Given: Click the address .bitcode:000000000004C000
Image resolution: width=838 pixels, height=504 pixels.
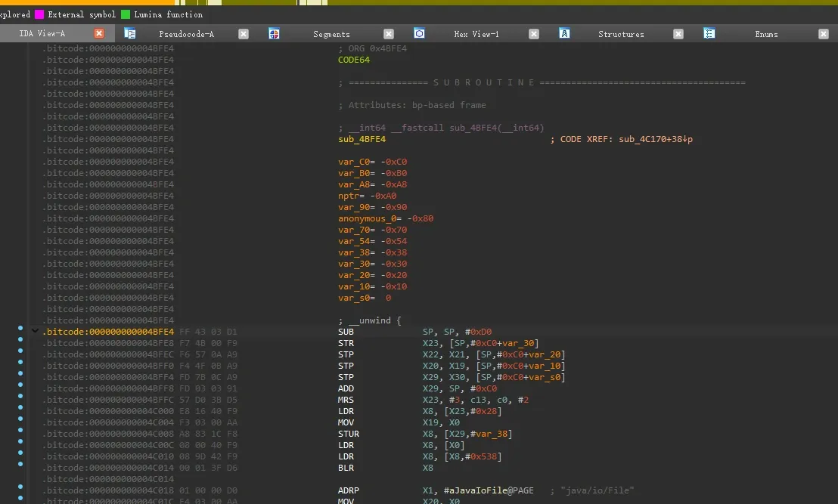Looking at the screenshot, I should pyautogui.click(x=108, y=411).
